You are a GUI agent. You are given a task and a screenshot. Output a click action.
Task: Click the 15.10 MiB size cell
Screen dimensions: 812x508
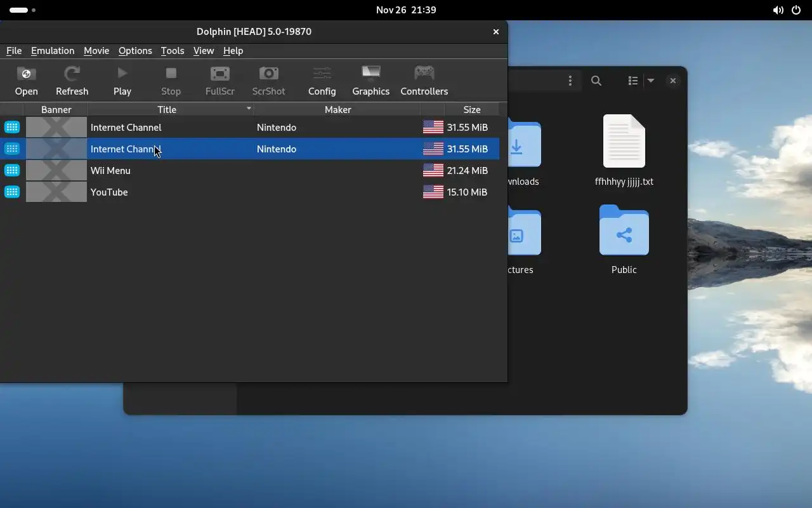pos(467,192)
